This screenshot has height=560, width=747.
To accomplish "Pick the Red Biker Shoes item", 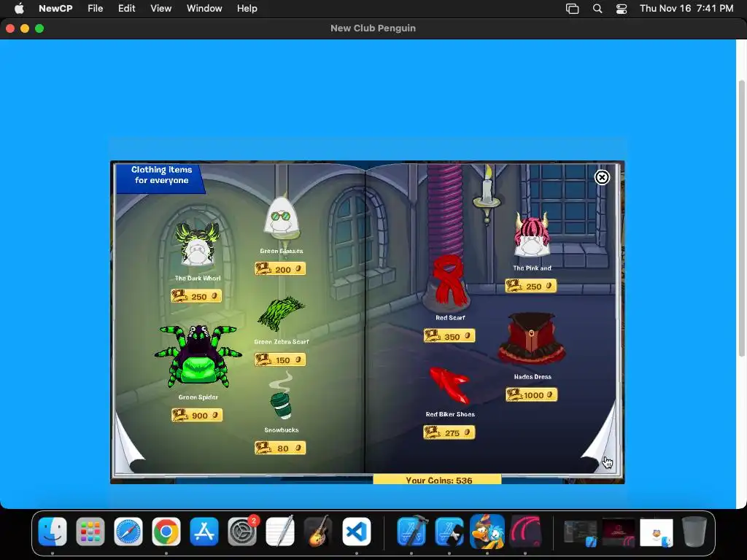I will coord(449,385).
